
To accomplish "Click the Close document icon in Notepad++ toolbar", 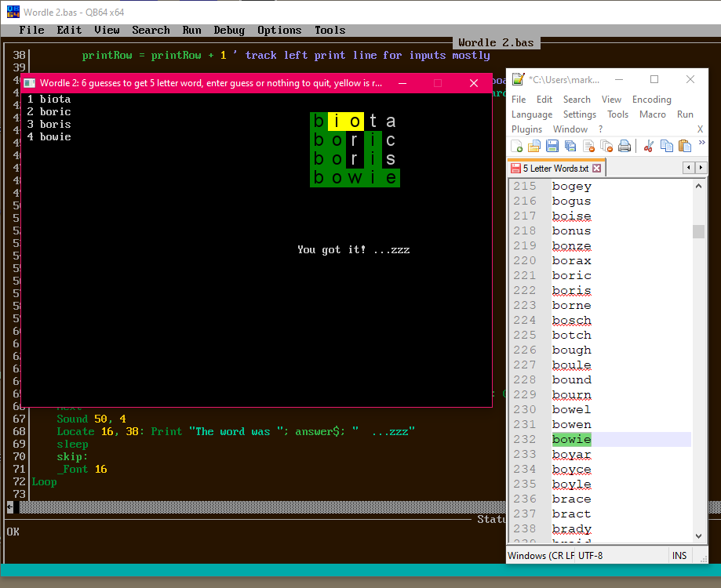I will click(588, 146).
